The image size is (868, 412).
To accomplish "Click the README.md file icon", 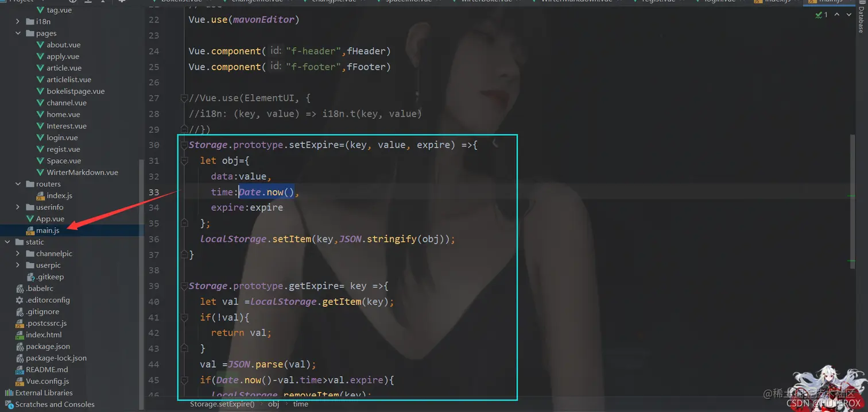I will click(20, 369).
